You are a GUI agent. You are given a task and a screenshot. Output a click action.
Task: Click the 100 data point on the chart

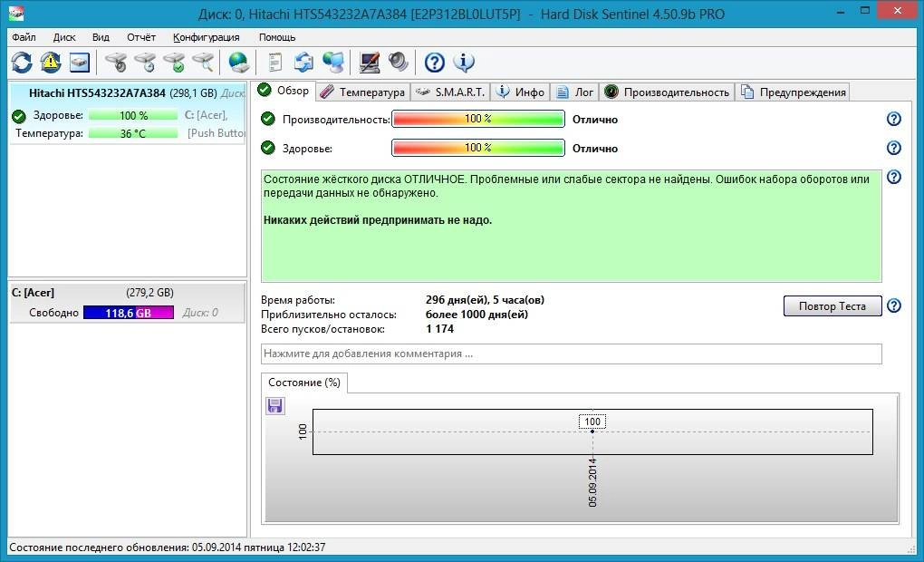coord(592,431)
